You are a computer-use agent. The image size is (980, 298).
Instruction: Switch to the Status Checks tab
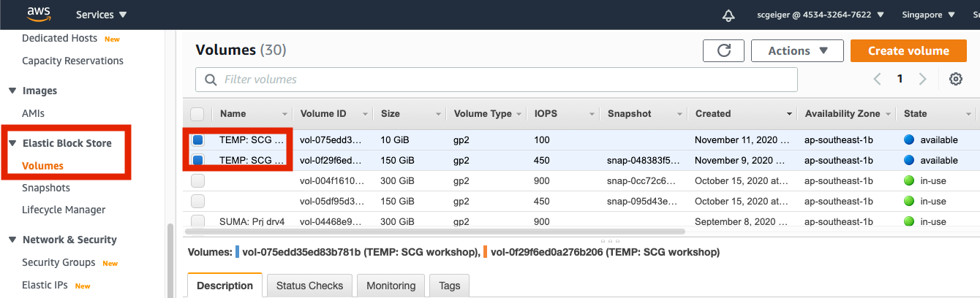coord(309,286)
